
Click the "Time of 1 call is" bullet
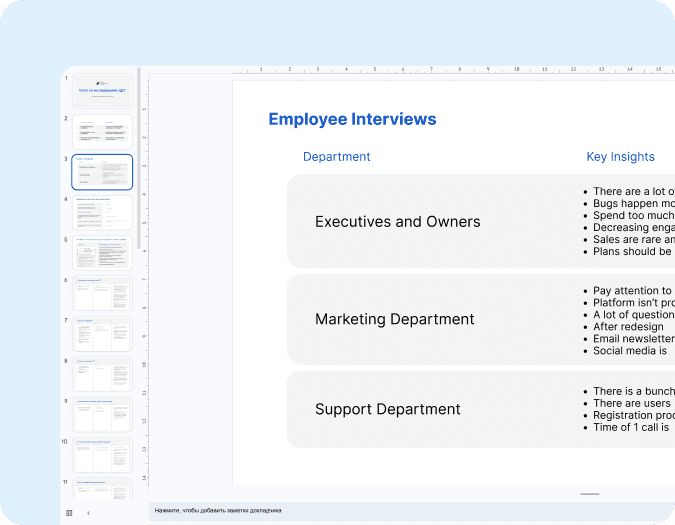[631, 427]
